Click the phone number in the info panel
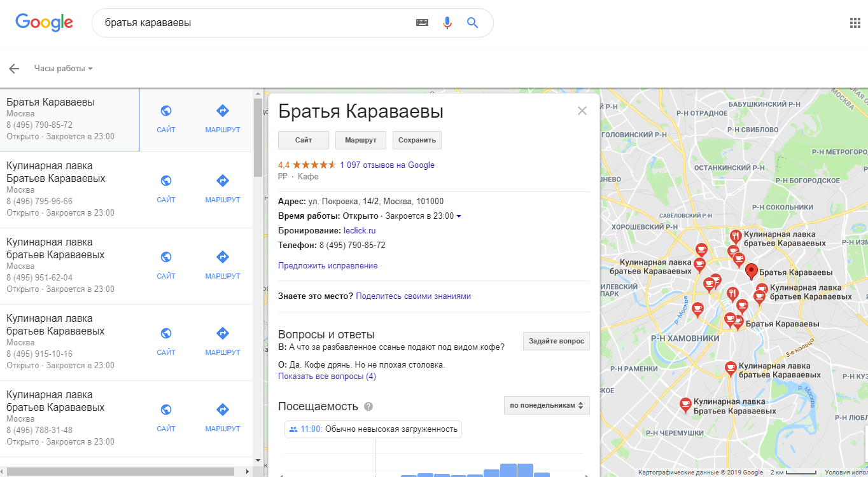Image resolution: width=868 pixels, height=477 pixels. pos(352,245)
